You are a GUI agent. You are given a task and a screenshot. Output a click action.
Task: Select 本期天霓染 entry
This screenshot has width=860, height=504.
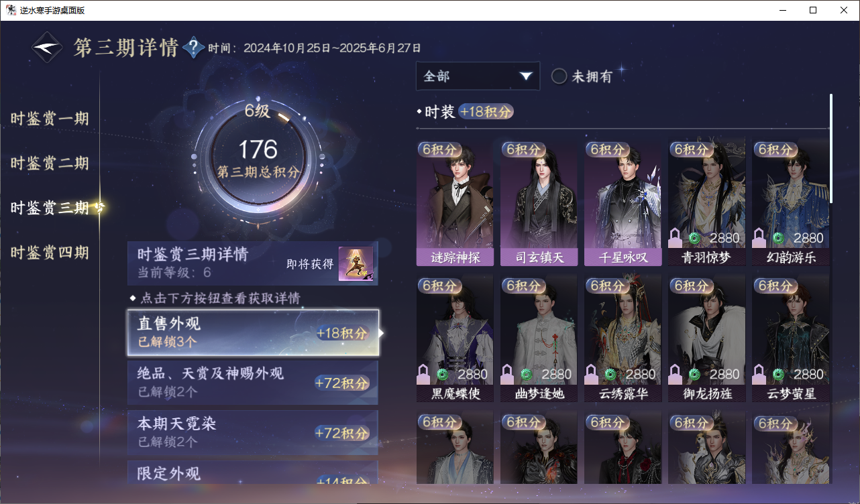pyautogui.click(x=253, y=432)
